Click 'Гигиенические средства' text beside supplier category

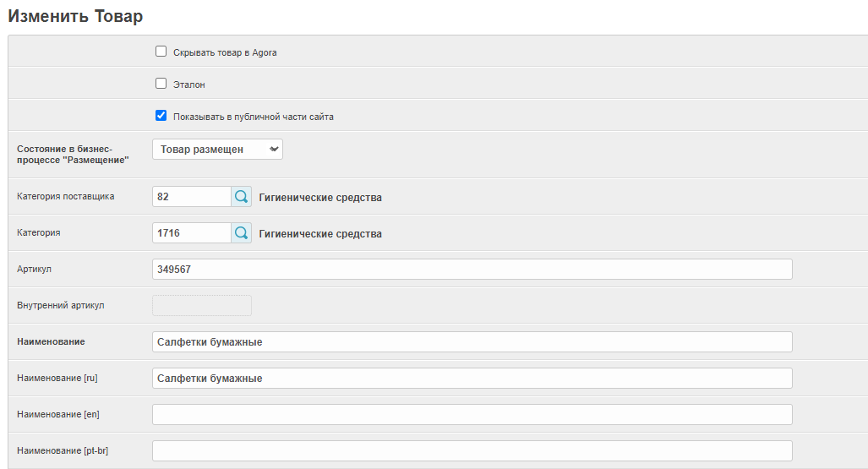click(x=319, y=198)
